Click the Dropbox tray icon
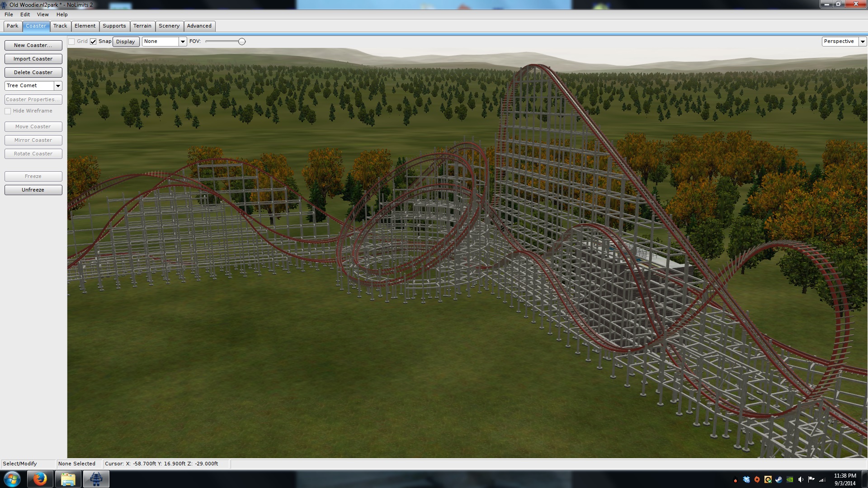The image size is (868, 488). pyautogui.click(x=746, y=479)
